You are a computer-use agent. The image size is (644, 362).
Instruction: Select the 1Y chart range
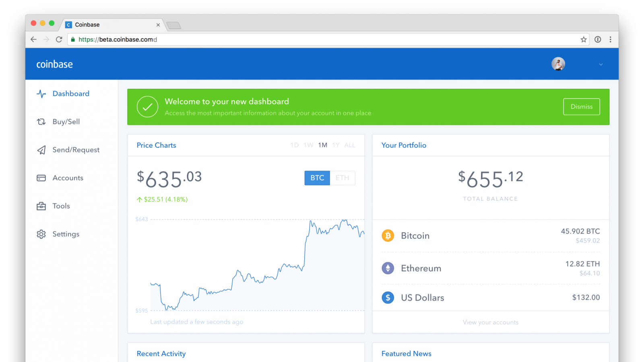[336, 145]
